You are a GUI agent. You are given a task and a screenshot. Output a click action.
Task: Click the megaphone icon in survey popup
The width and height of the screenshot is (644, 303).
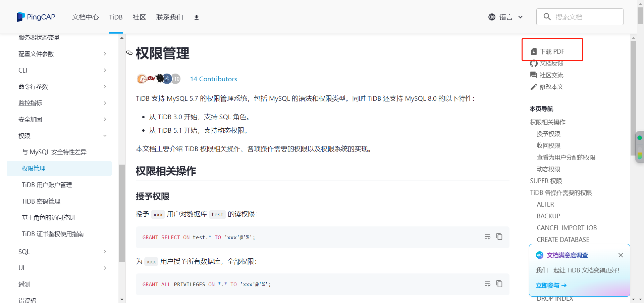click(x=540, y=255)
